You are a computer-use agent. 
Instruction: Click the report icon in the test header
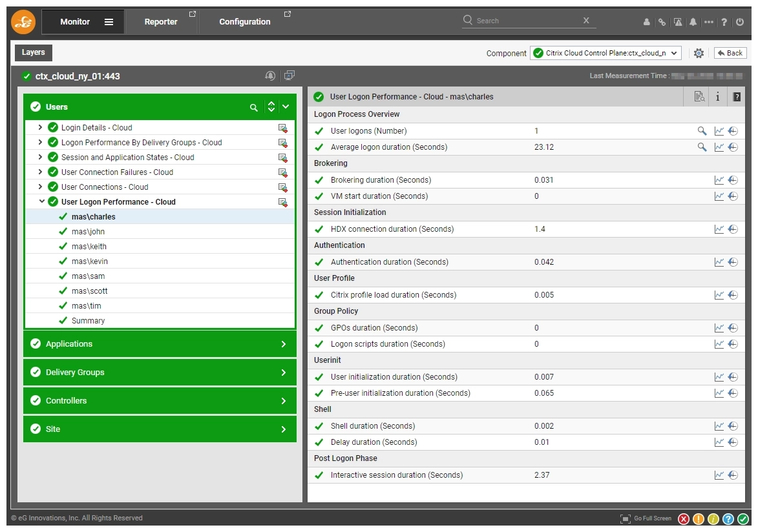pos(699,97)
